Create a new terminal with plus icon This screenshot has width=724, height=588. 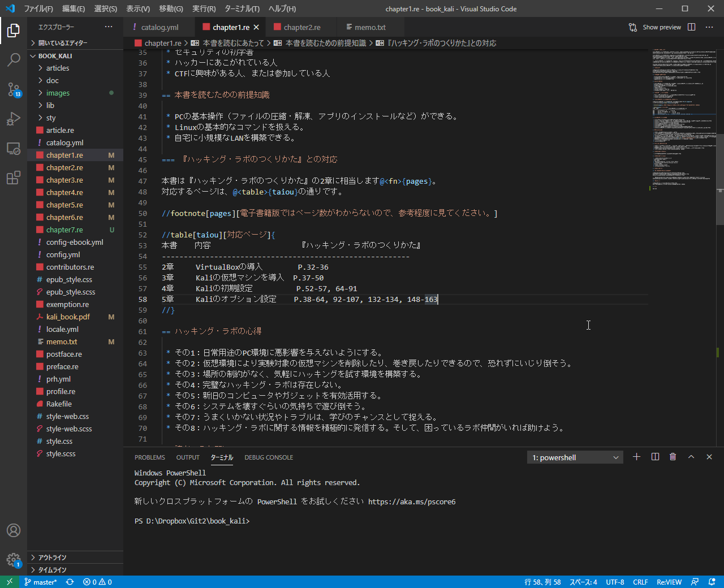[x=636, y=457]
